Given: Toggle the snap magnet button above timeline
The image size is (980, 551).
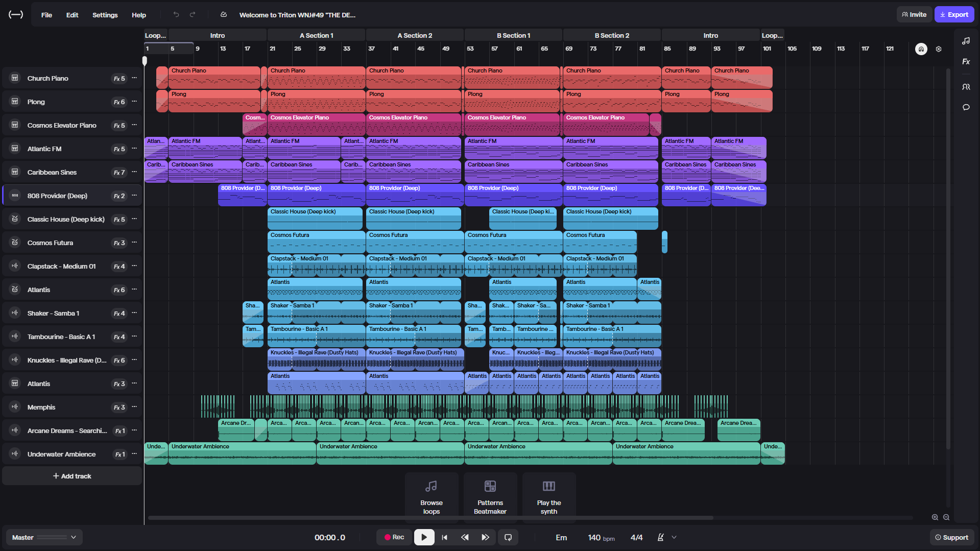Looking at the screenshot, I should tap(921, 49).
